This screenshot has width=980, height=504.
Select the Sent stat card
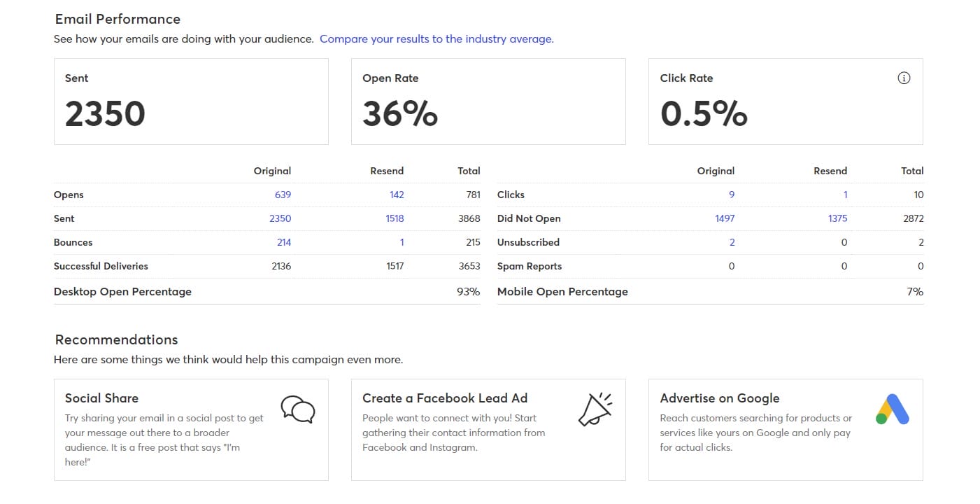coord(191,101)
